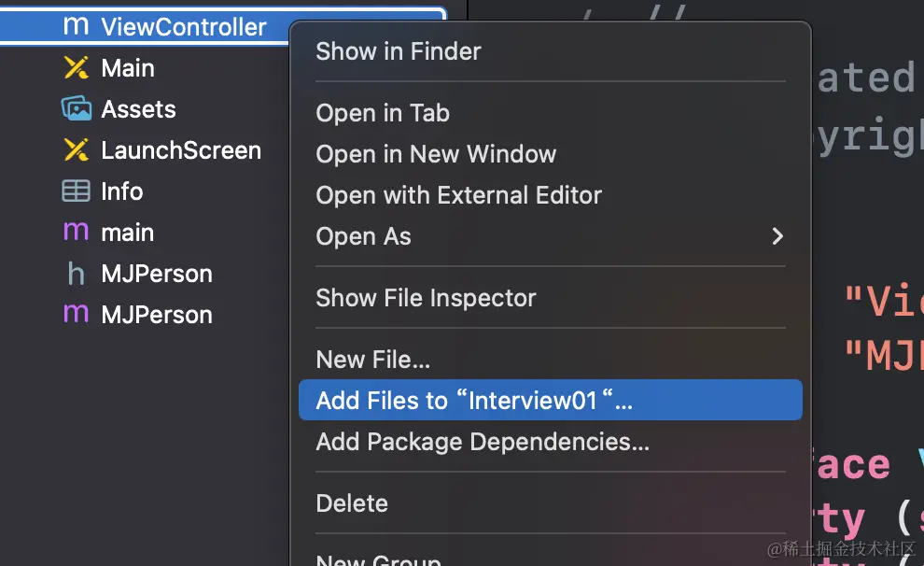
Task: Select Open in Tab
Action: click(383, 113)
